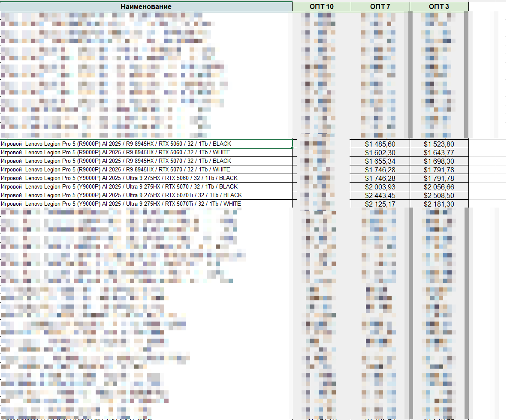Select the $2 003,93 price cell
The image size is (507, 420).
380,187
